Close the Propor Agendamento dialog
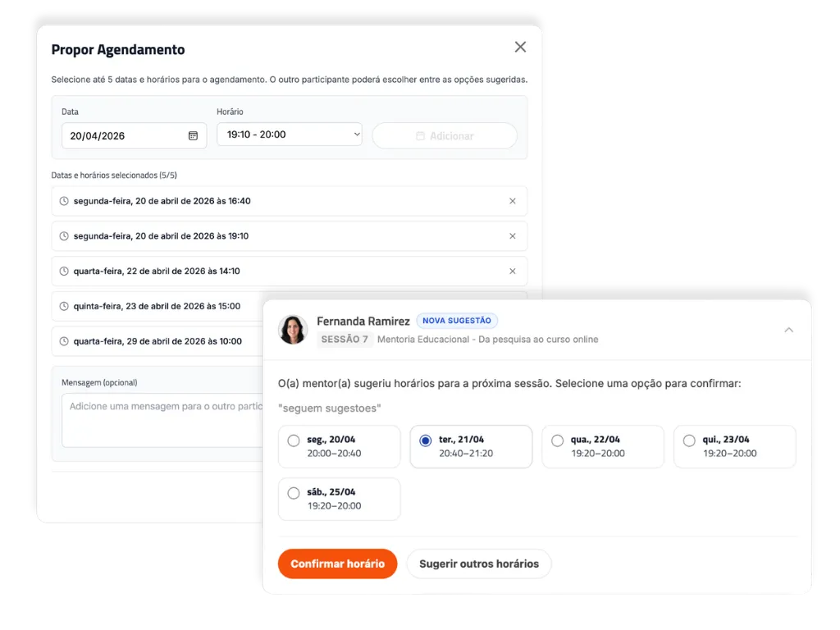The width and height of the screenshot is (840, 630). [520, 48]
